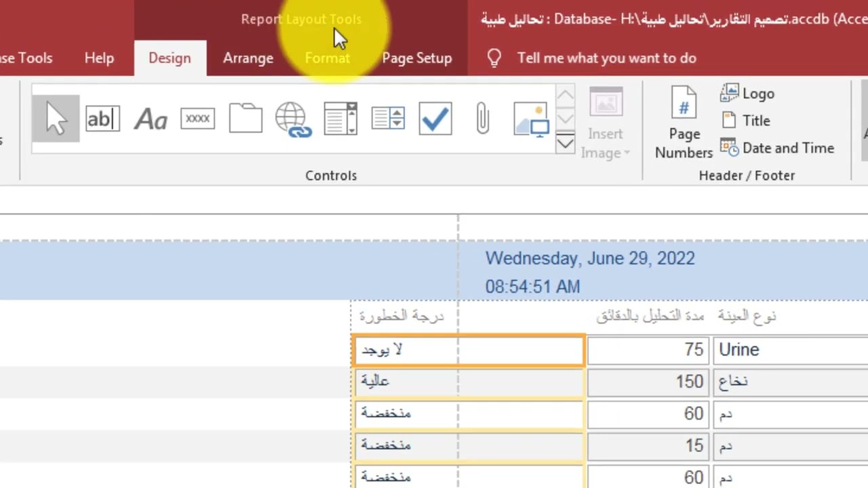Add Page Numbers to report
Image resolution: width=868 pixels, height=488 pixels.
(x=684, y=124)
